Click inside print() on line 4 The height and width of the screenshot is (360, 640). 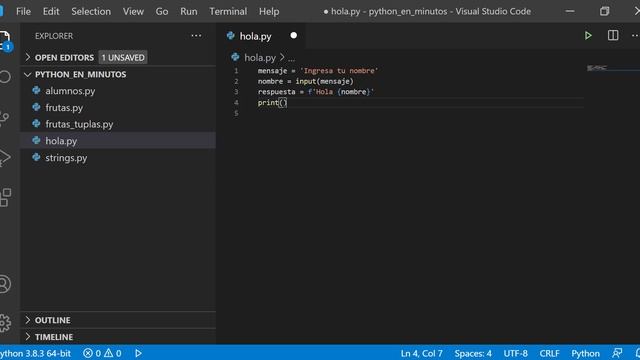tap(283, 102)
